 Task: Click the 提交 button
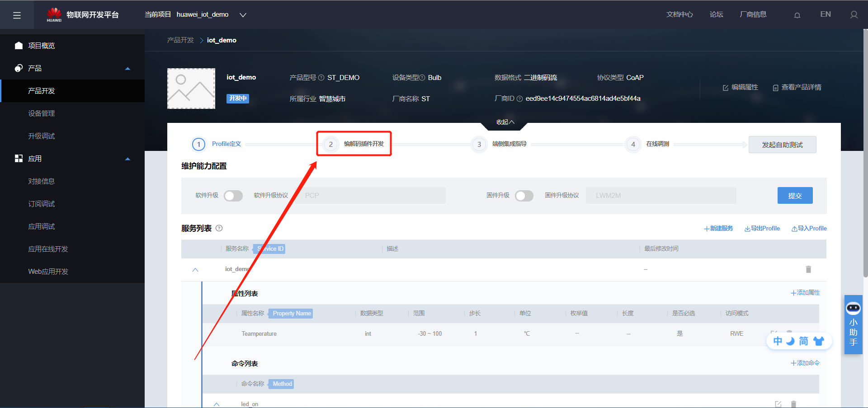pyautogui.click(x=795, y=196)
